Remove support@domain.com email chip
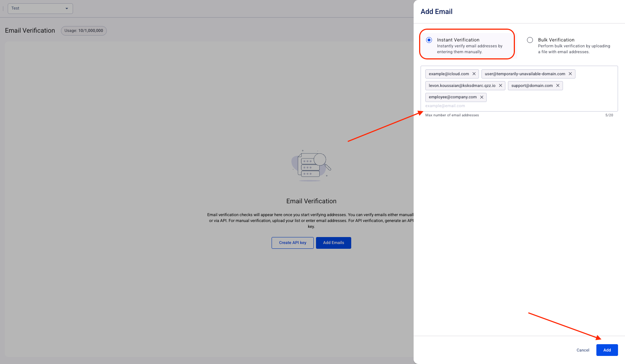 (557, 85)
